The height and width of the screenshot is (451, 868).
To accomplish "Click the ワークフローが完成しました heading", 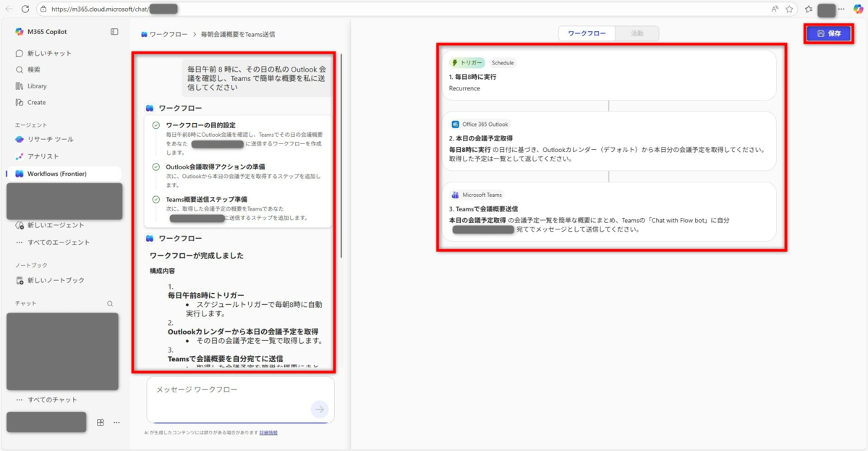I will coord(196,256).
